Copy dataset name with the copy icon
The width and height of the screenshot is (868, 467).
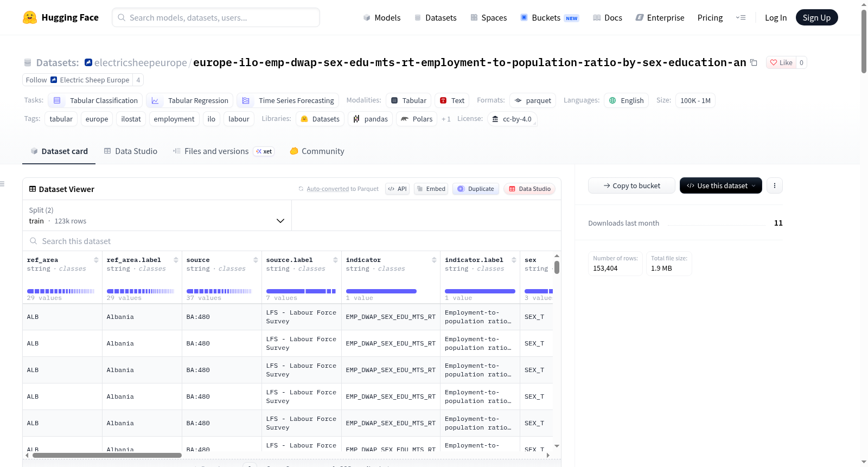tap(754, 62)
